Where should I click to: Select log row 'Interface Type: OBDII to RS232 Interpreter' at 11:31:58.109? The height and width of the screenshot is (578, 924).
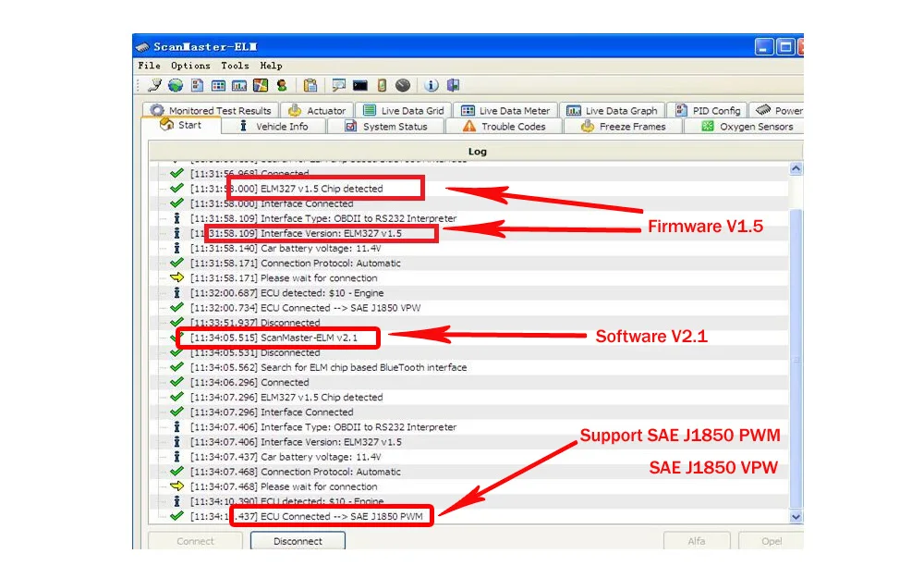(x=468, y=218)
